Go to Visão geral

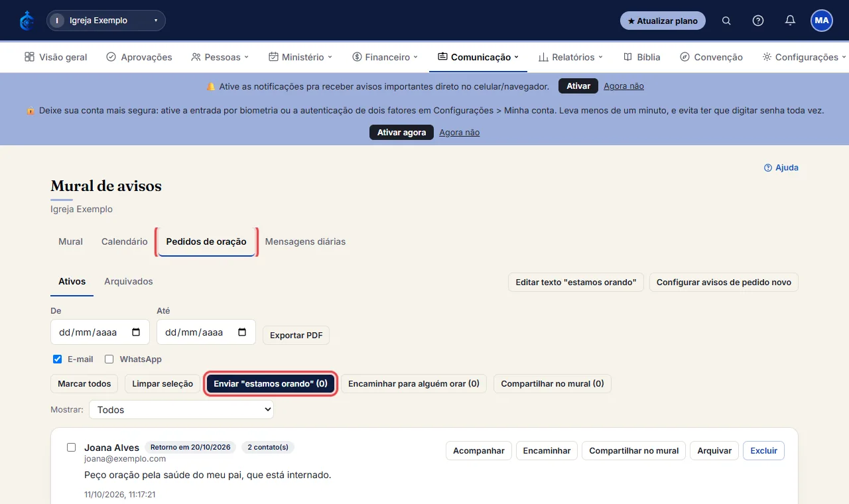coord(56,57)
